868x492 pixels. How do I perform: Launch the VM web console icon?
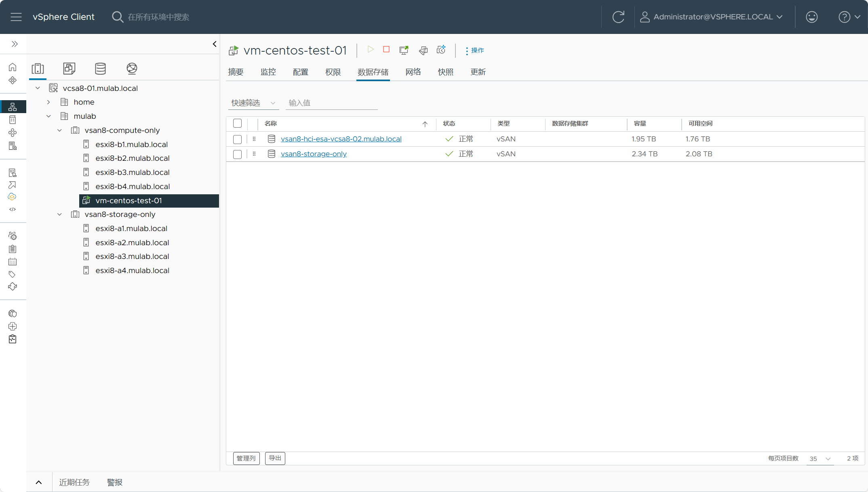pos(404,50)
